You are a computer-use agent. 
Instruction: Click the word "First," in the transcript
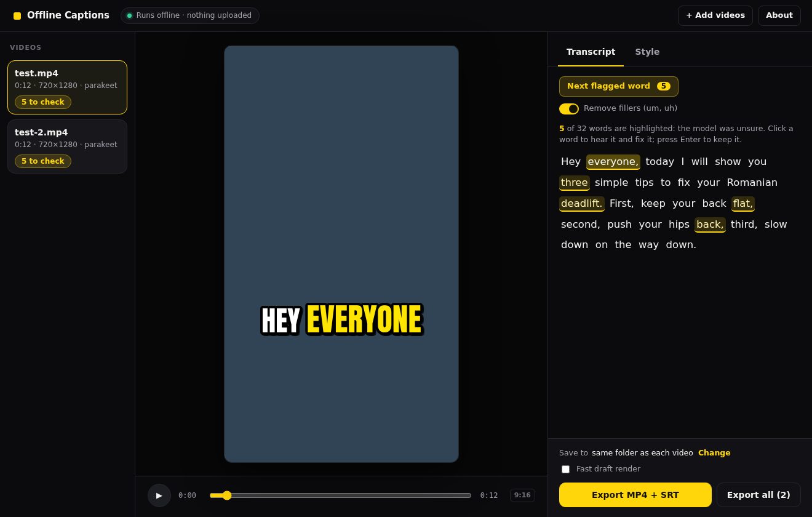(x=622, y=204)
